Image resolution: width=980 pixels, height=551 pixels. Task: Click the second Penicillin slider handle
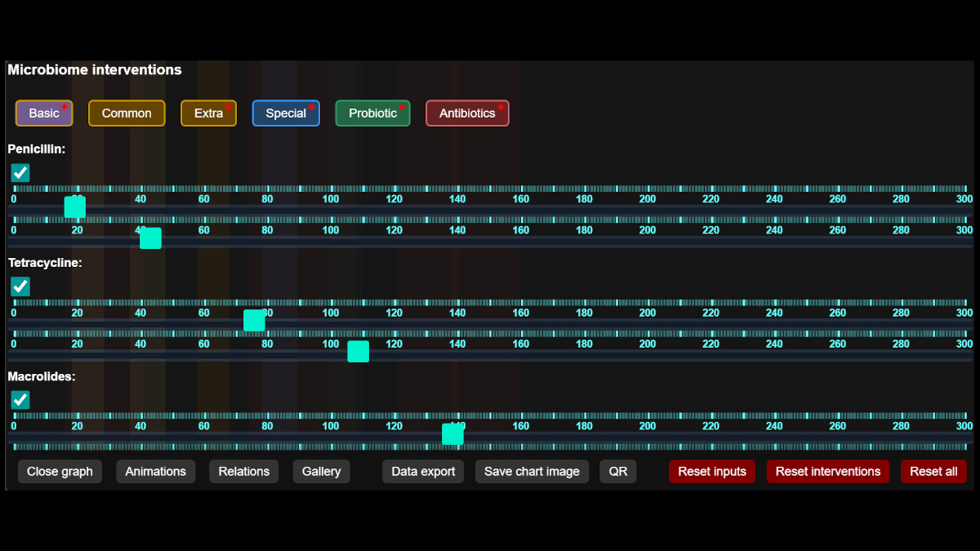pos(150,238)
